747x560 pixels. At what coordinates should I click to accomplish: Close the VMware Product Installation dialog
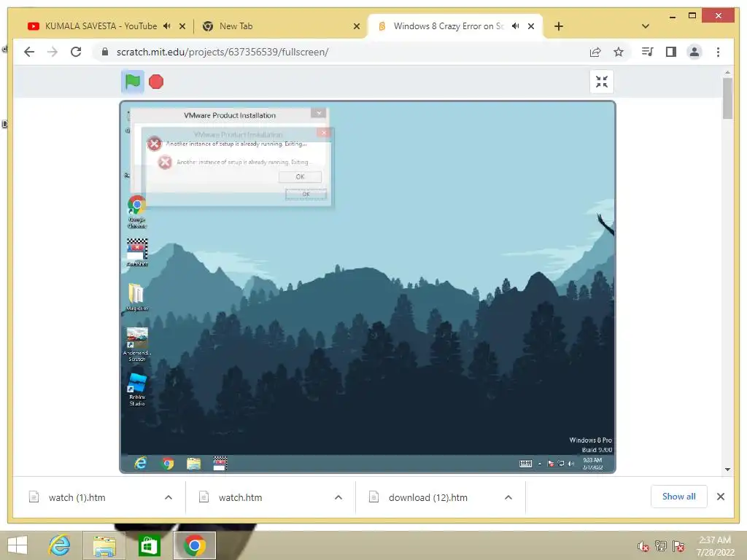pyautogui.click(x=318, y=113)
